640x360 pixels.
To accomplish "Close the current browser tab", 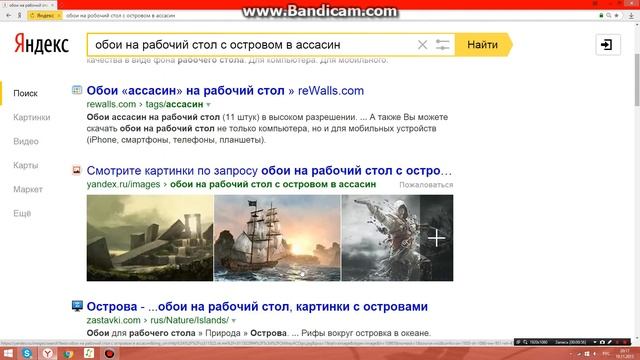I will [x=52, y=5].
